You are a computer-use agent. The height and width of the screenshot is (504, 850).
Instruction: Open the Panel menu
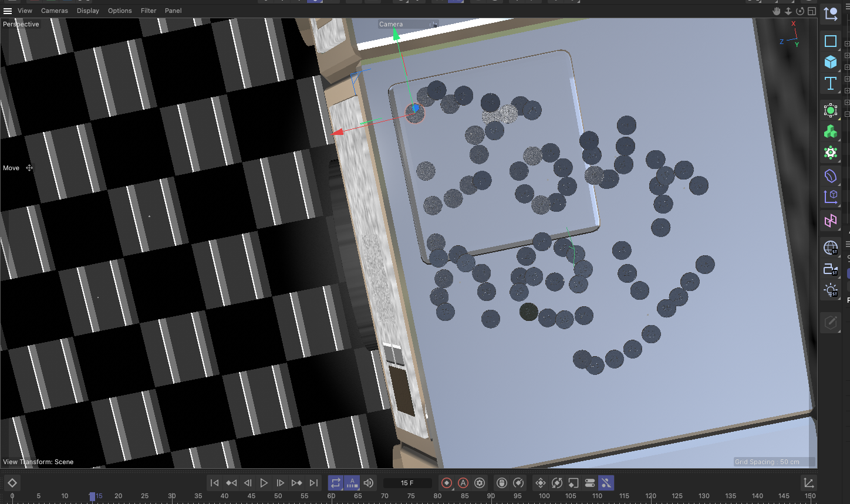pos(173,11)
